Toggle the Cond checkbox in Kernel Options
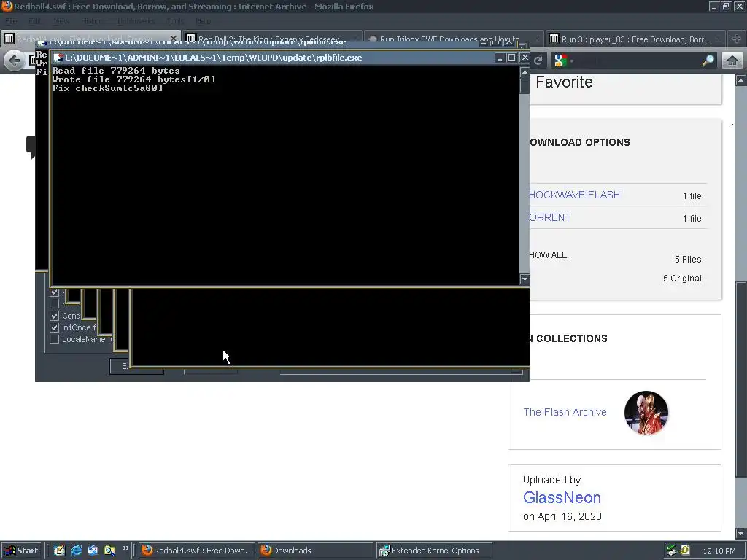 (54, 316)
